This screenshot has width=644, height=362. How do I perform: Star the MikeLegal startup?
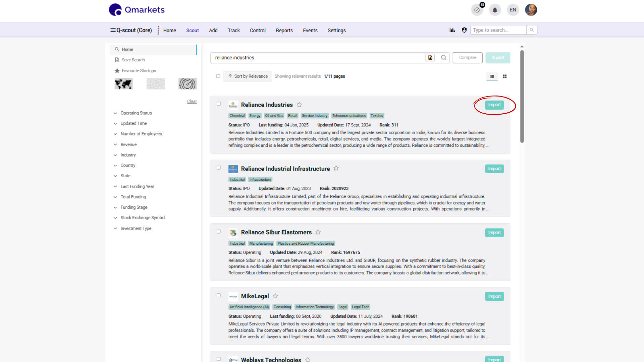click(x=275, y=296)
